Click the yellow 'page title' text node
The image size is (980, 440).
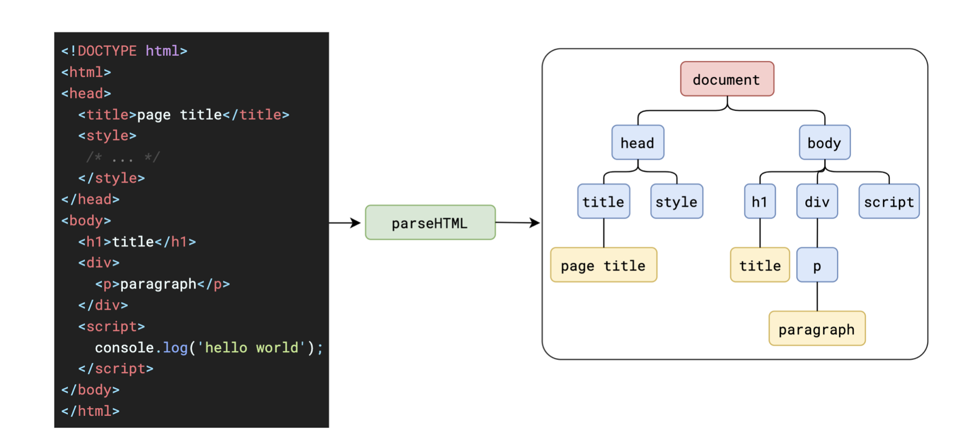[603, 265]
